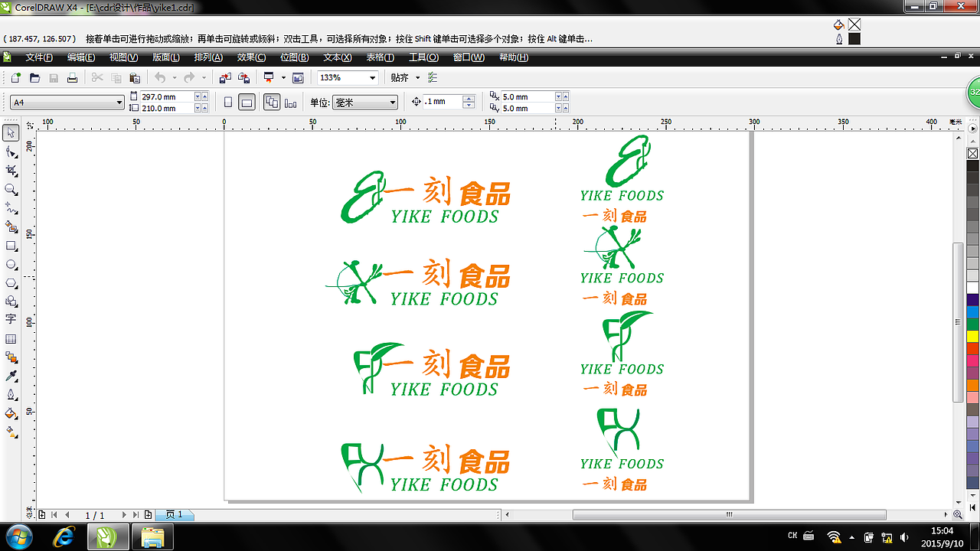Image resolution: width=980 pixels, height=551 pixels.
Task: Pick the yellow swatch in palette
Action: point(972,336)
